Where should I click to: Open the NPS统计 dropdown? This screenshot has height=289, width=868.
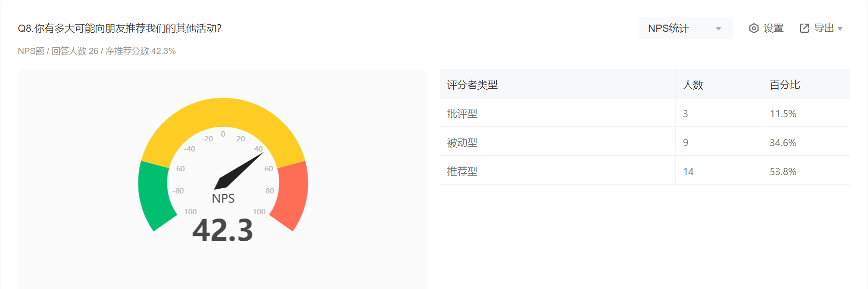point(686,28)
